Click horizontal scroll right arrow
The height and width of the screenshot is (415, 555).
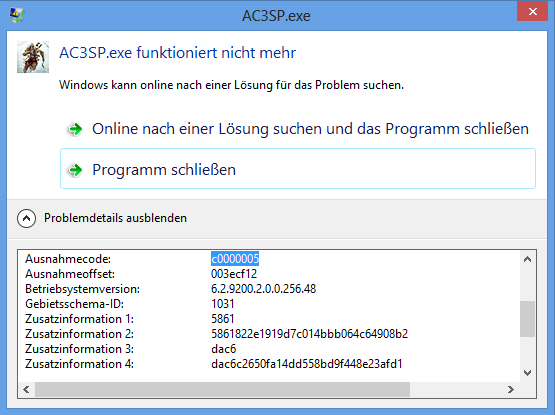[510, 390]
